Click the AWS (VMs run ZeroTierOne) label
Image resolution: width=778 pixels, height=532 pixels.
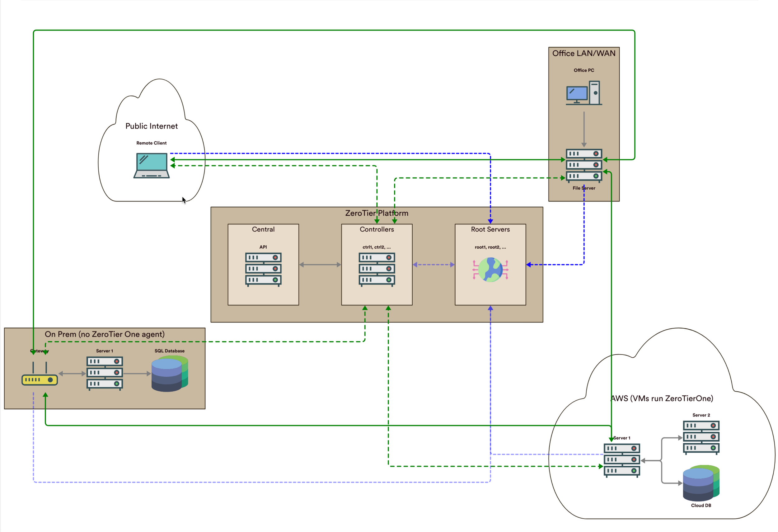coord(662,398)
